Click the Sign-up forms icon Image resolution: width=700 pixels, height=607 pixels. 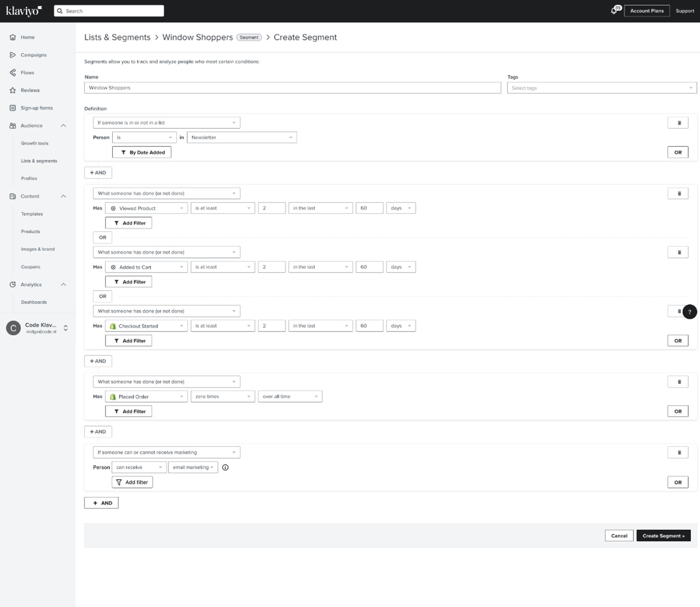[13, 108]
